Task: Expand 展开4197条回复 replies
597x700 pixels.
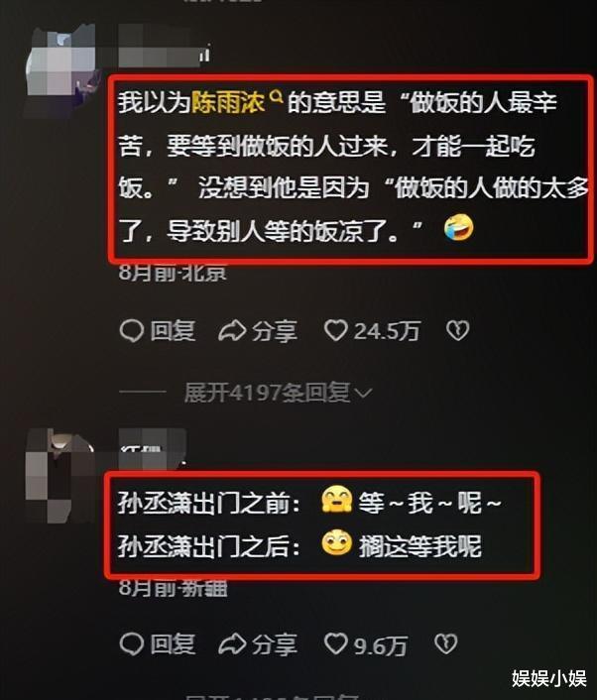Action: 278,393
